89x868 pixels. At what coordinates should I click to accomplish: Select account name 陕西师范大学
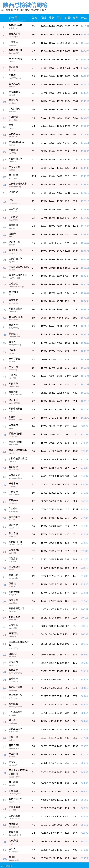pyautogui.click(x=16, y=159)
